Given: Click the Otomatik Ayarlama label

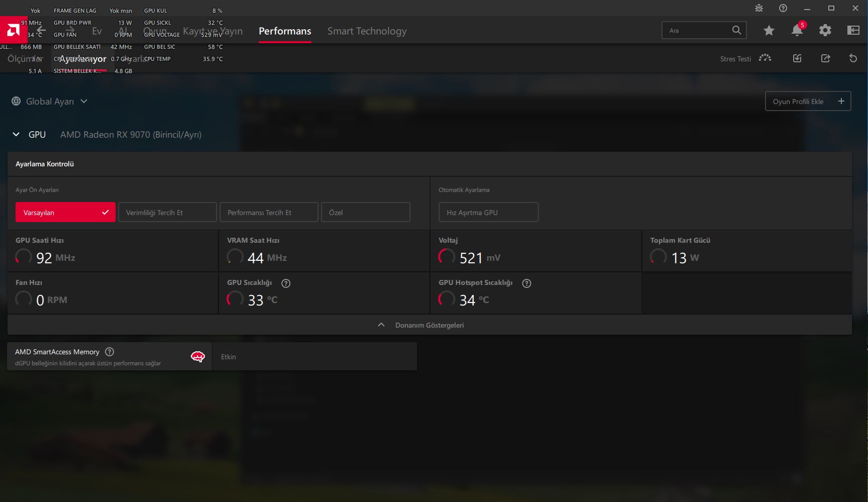Looking at the screenshot, I should click(464, 190).
